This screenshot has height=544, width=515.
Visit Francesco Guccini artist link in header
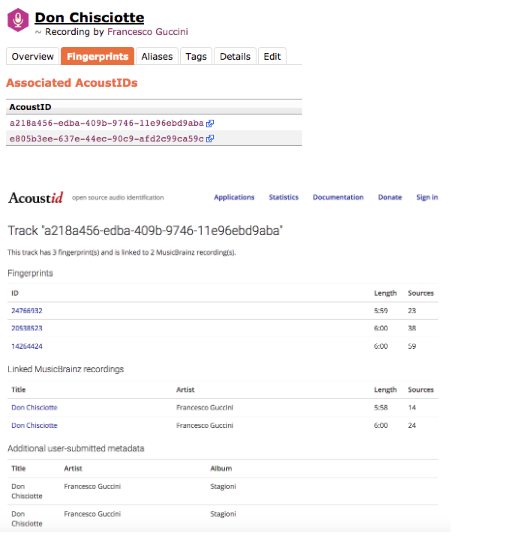click(148, 32)
